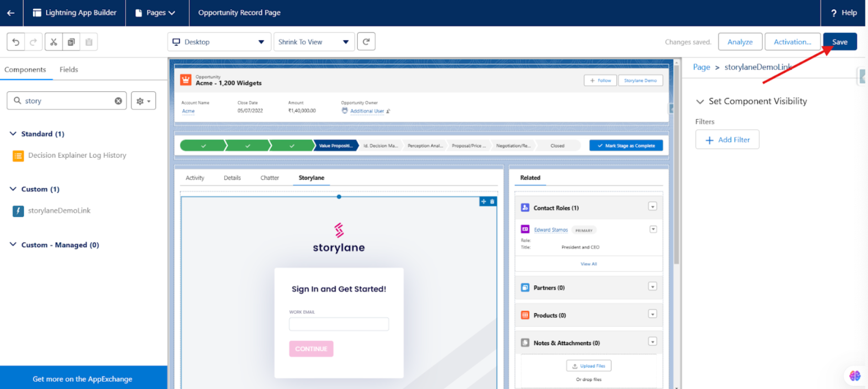Image resolution: width=868 pixels, height=389 pixels.
Task: Collapse Set Component Visibility section
Action: (x=700, y=102)
